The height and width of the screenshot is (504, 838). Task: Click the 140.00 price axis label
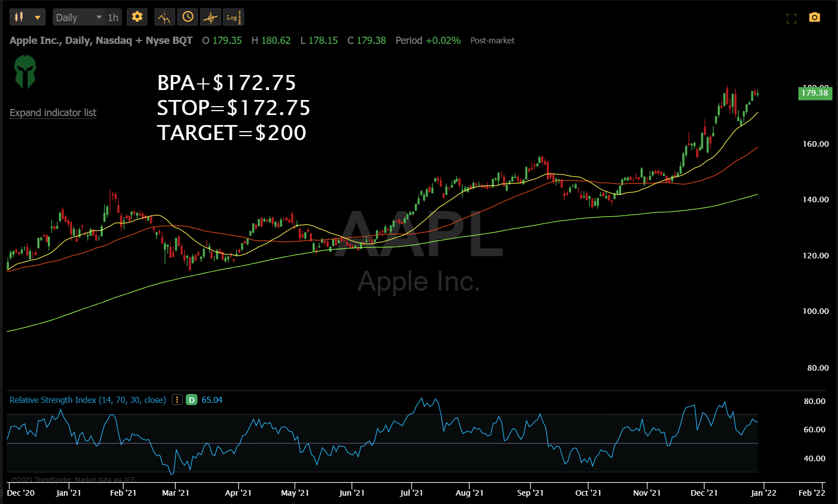815,199
